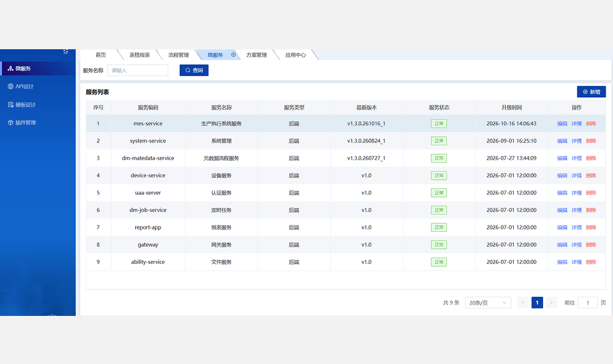The height and width of the screenshot is (364, 613).
Task: Switch to the 表格报表 tab
Action: pyautogui.click(x=140, y=55)
